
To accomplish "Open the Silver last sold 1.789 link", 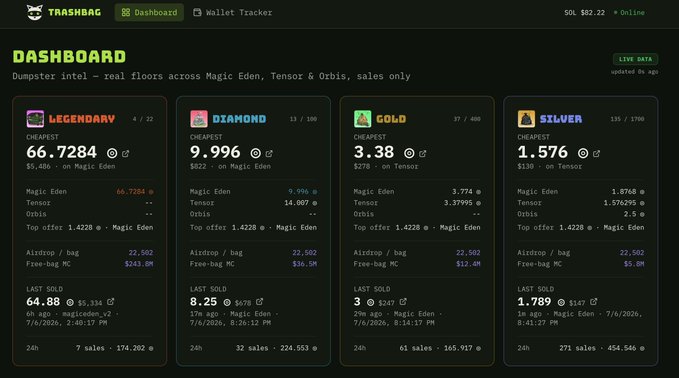I will click(594, 301).
